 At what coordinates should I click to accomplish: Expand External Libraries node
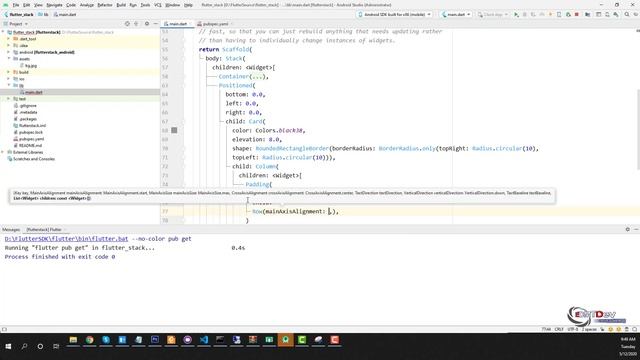[3, 152]
